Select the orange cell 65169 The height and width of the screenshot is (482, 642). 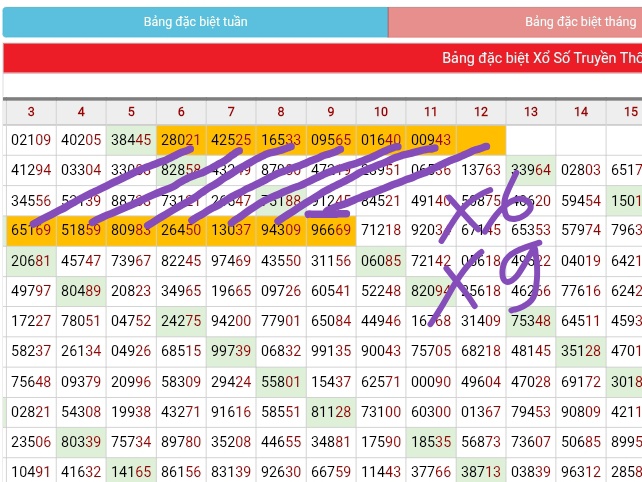pos(30,231)
